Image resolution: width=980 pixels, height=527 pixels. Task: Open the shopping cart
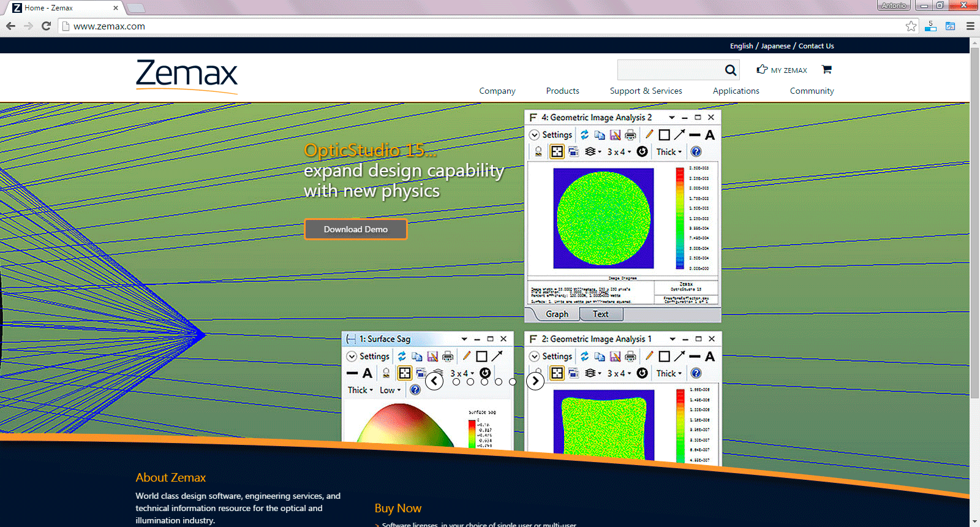pos(826,69)
